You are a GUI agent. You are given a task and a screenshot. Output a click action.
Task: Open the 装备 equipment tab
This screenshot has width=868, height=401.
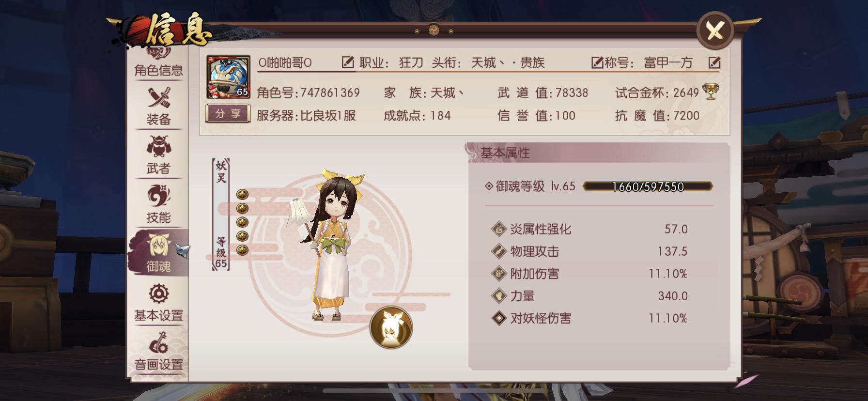pos(158,106)
